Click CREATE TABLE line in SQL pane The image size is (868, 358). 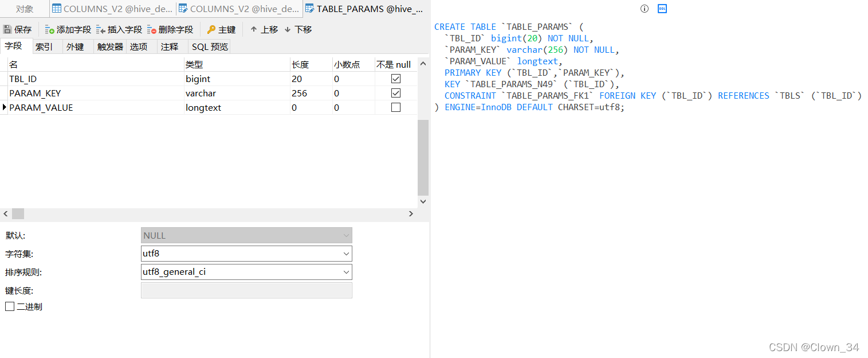click(509, 27)
